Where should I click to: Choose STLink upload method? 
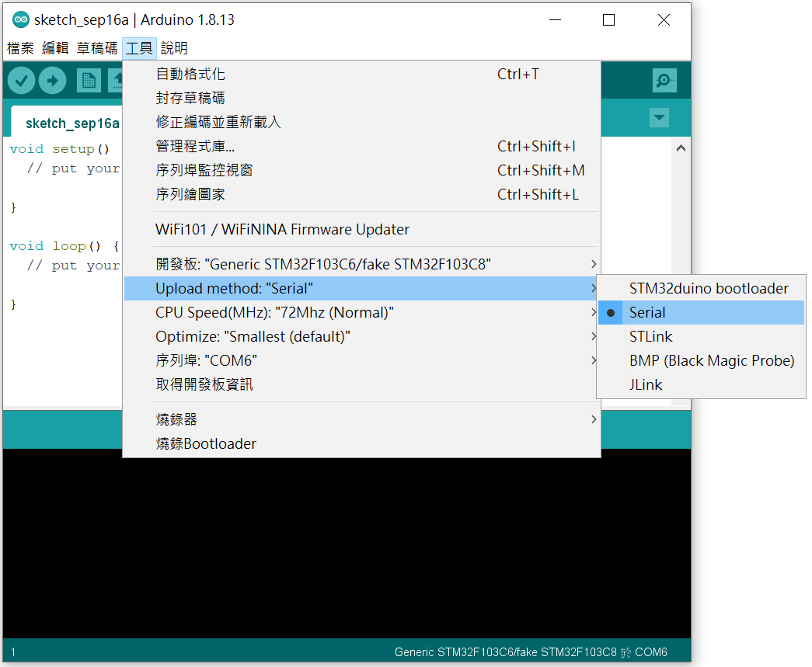pos(701,336)
